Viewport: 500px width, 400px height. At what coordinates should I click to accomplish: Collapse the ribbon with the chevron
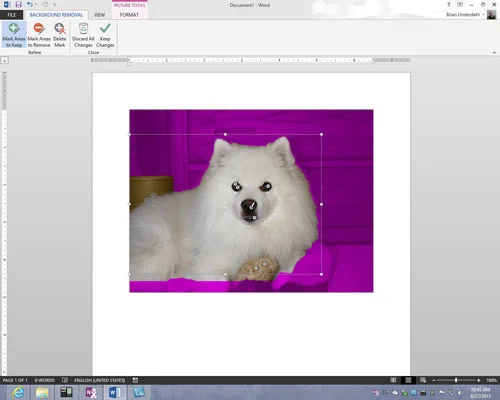(x=494, y=52)
